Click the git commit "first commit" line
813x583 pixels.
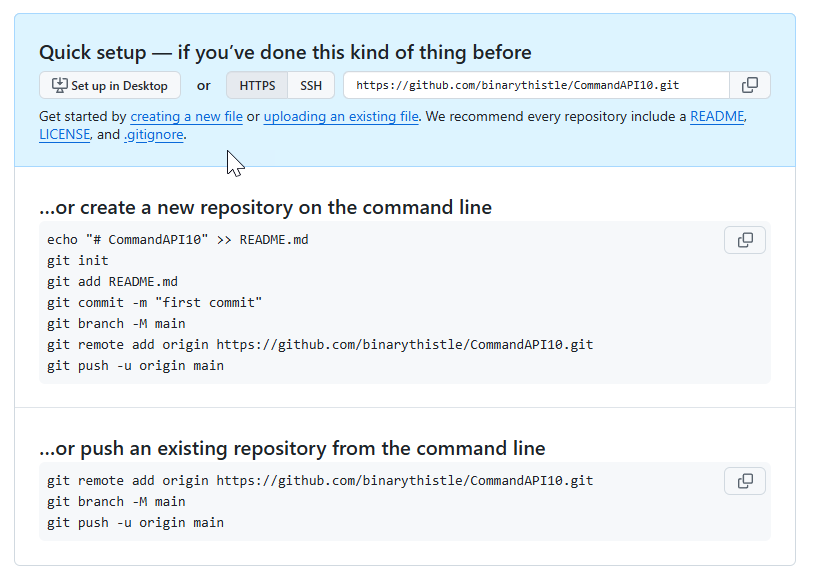pyautogui.click(x=154, y=303)
